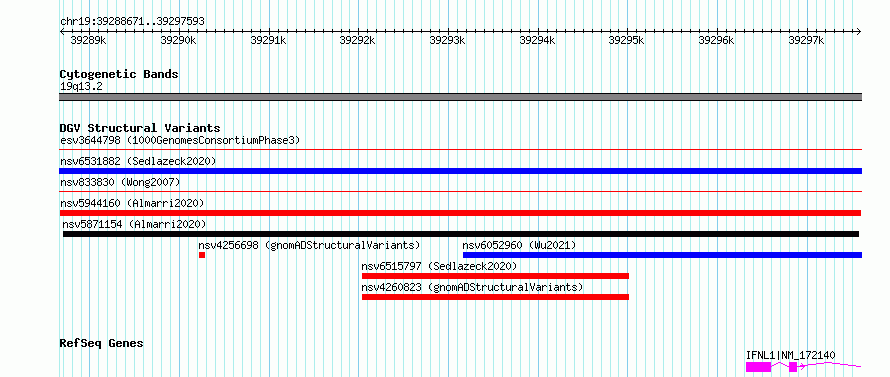Select the nsv4260823 red variant bar
890x377 pixels.
[496, 297]
